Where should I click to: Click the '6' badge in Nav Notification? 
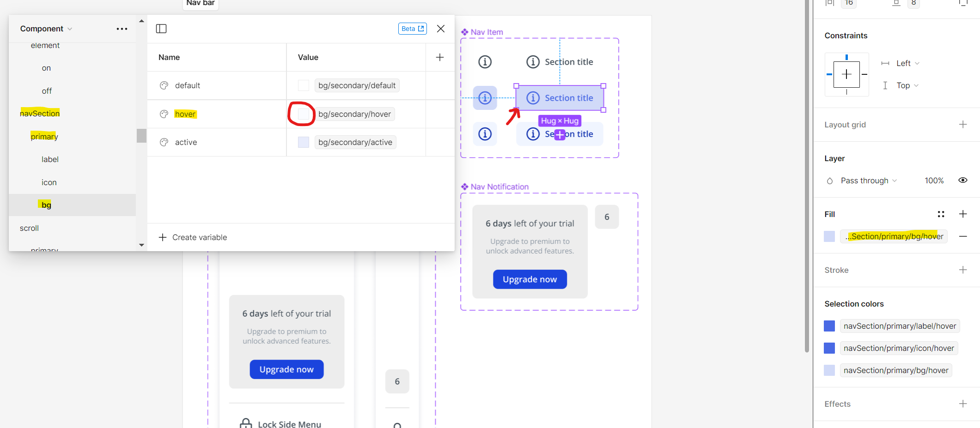coord(607,217)
